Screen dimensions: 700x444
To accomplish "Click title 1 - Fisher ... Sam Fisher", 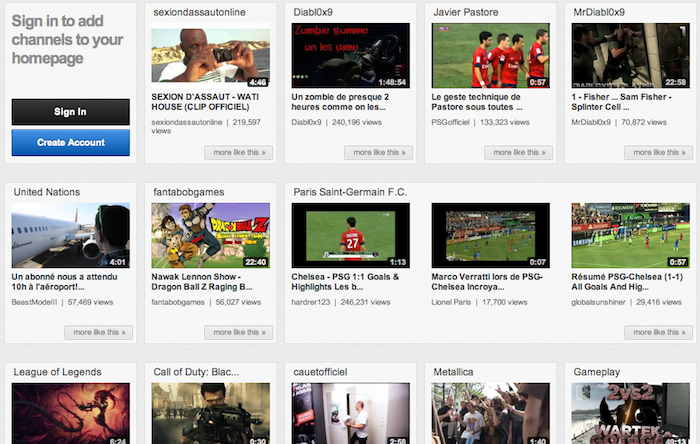I will click(x=621, y=102).
